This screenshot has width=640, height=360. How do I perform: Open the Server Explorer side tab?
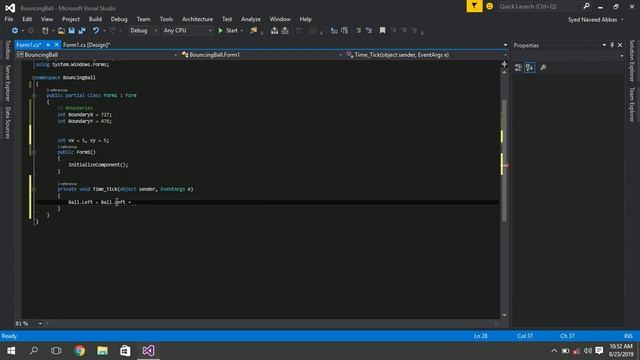[x=7, y=83]
